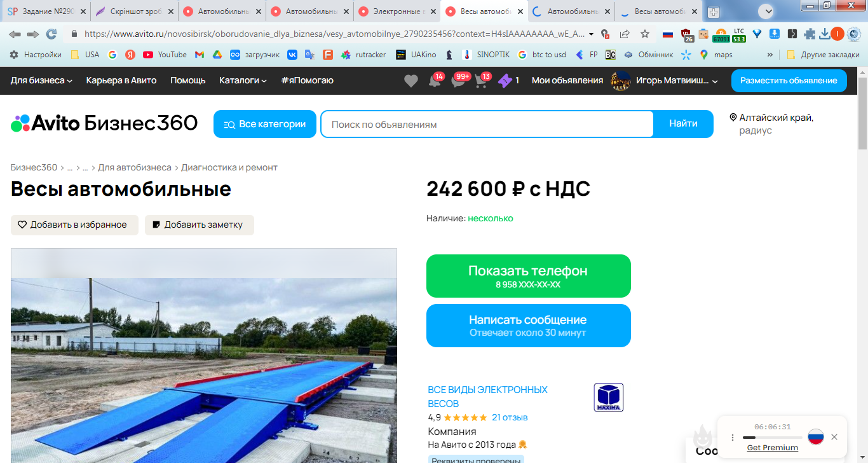
Task: Click the Get Premium link
Action: coord(773,448)
